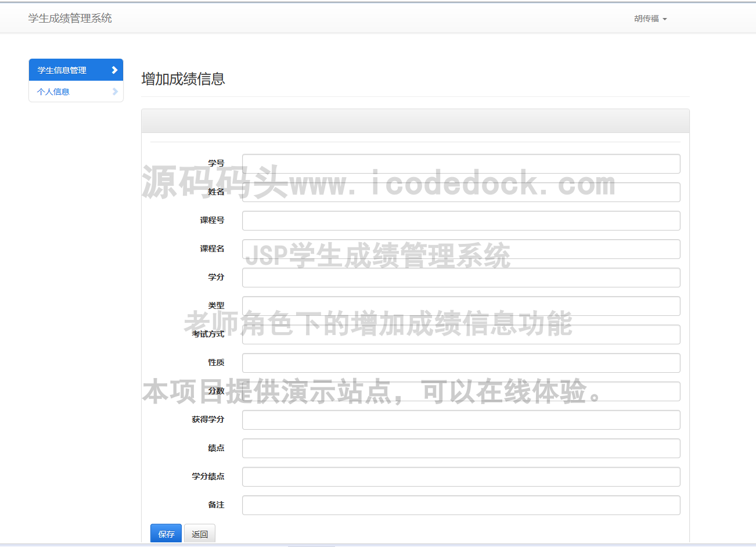Click the 保存 save button
Image resolution: width=756 pixels, height=547 pixels.
click(165, 534)
